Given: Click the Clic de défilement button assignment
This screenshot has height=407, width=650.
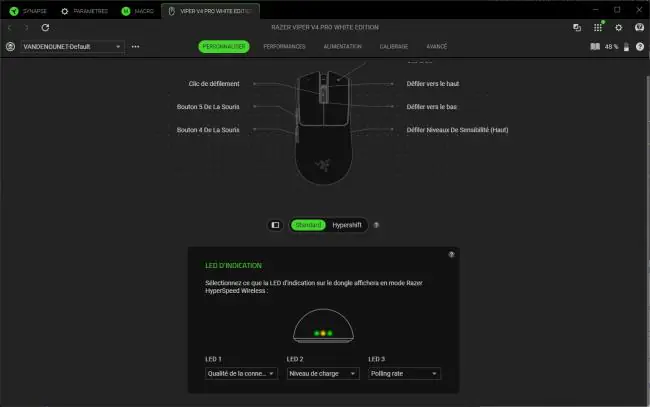Looking at the screenshot, I should tap(214, 84).
